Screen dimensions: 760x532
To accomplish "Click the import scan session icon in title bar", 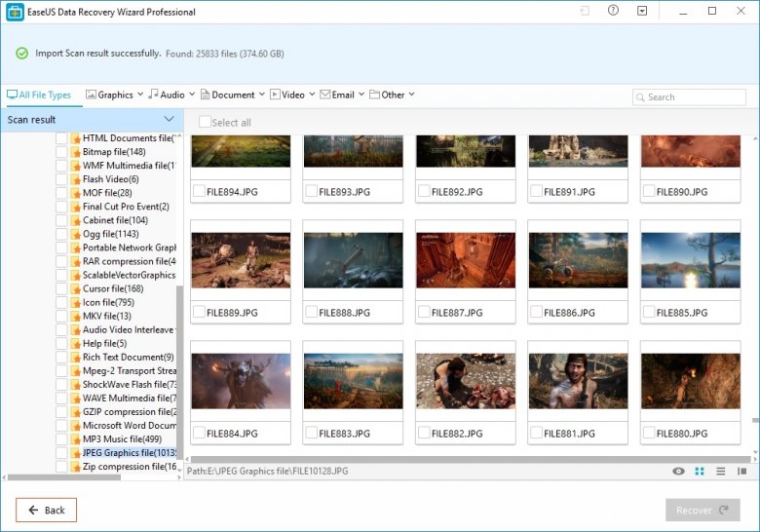I will tap(585, 11).
